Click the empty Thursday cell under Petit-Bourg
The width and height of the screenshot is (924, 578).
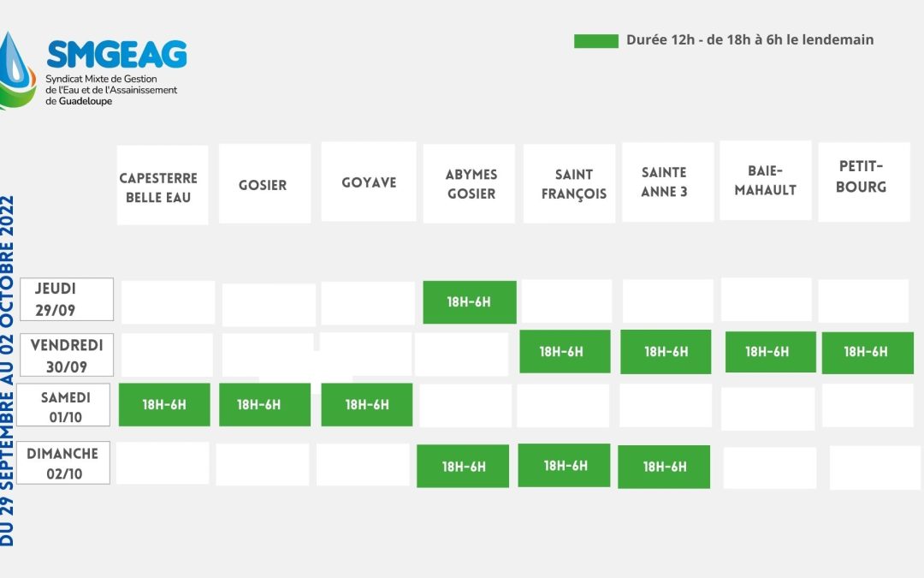click(x=863, y=301)
